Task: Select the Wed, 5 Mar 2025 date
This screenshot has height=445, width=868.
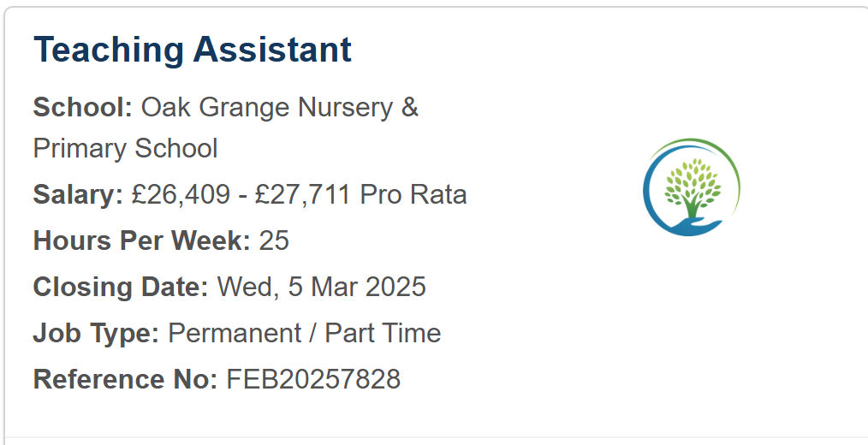Action: point(322,288)
